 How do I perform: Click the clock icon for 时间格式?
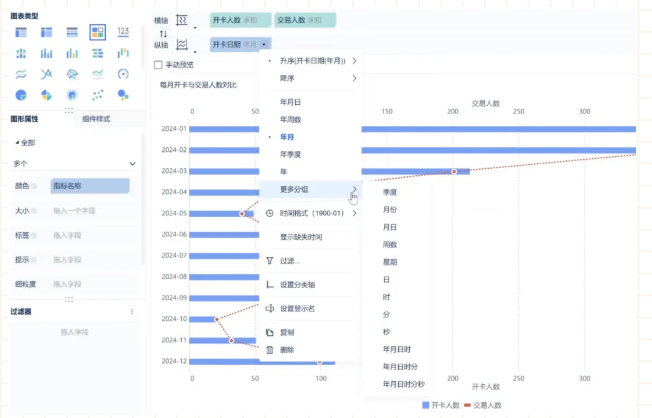point(269,213)
